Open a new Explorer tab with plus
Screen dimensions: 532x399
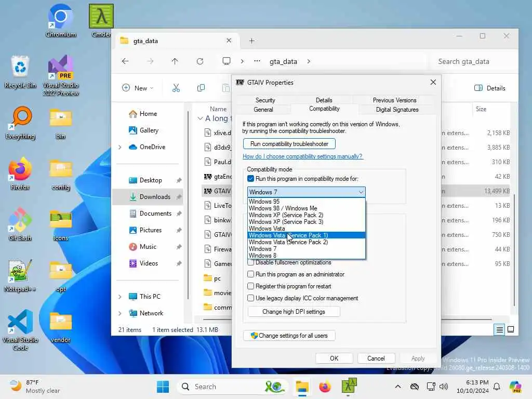click(x=252, y=41)
